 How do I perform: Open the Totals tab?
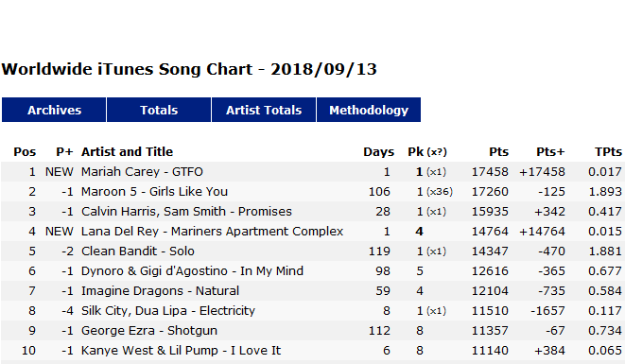(159, 110)
